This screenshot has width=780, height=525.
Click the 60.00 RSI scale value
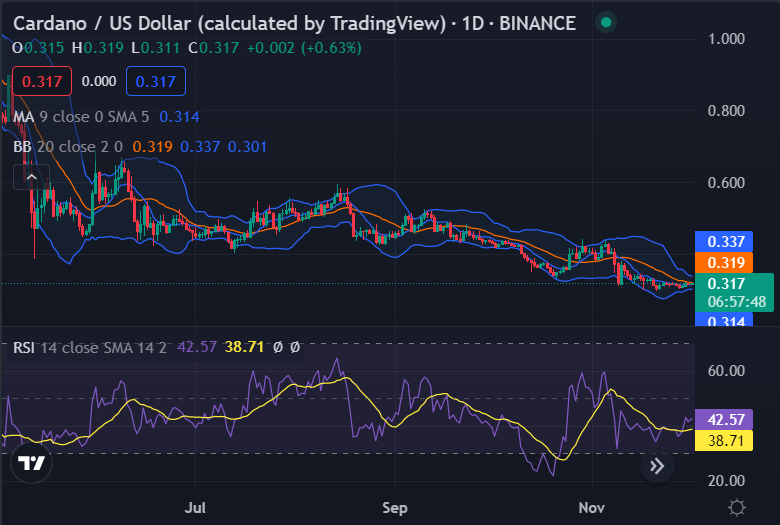[x=726, y=371]
